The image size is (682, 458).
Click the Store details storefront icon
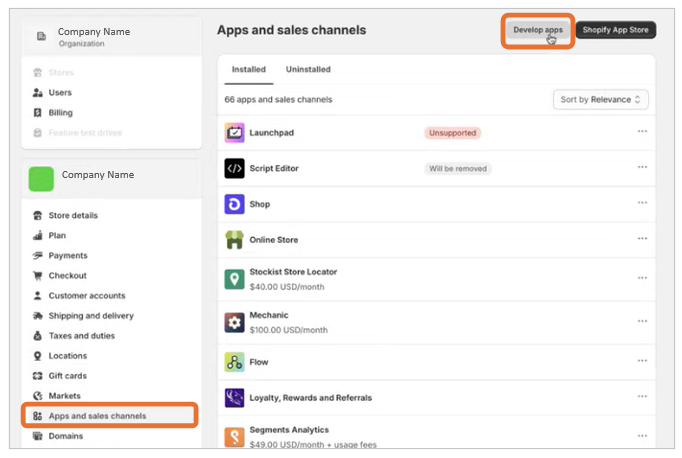[x=38, y=215]
